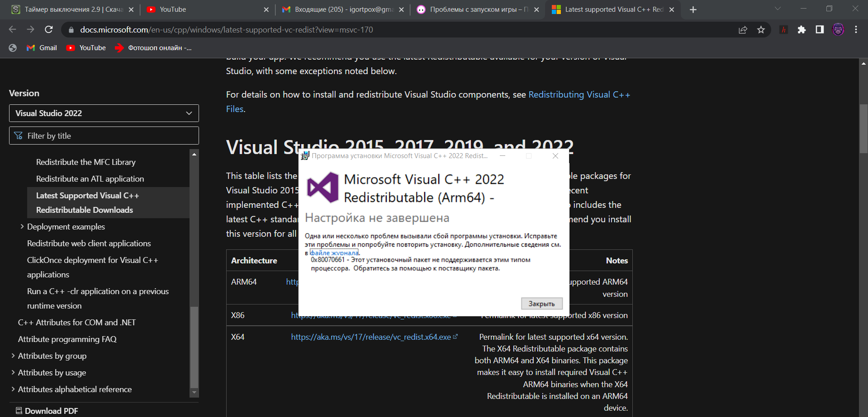The height and width of the screenshot is (417, 868).
Task: Close the Latest supported Visual C++ tab
Action: [672, 9]
